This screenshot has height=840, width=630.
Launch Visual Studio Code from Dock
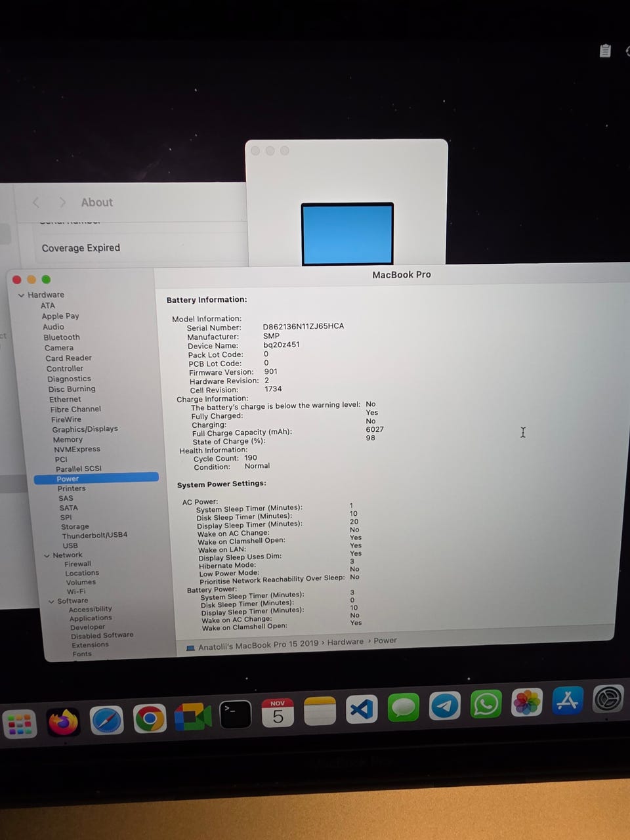pos(362,709)
